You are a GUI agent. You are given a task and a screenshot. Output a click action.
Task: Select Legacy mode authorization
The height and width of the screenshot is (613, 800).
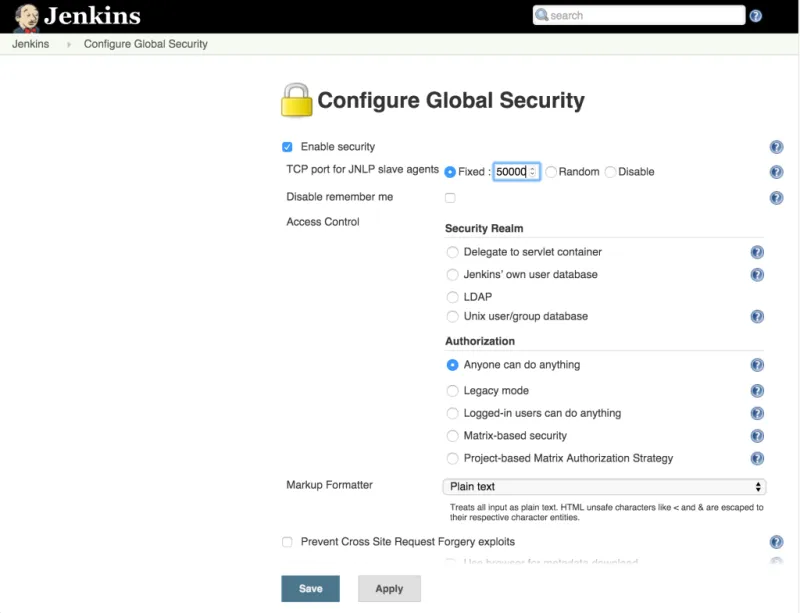[x=452, y=390]
